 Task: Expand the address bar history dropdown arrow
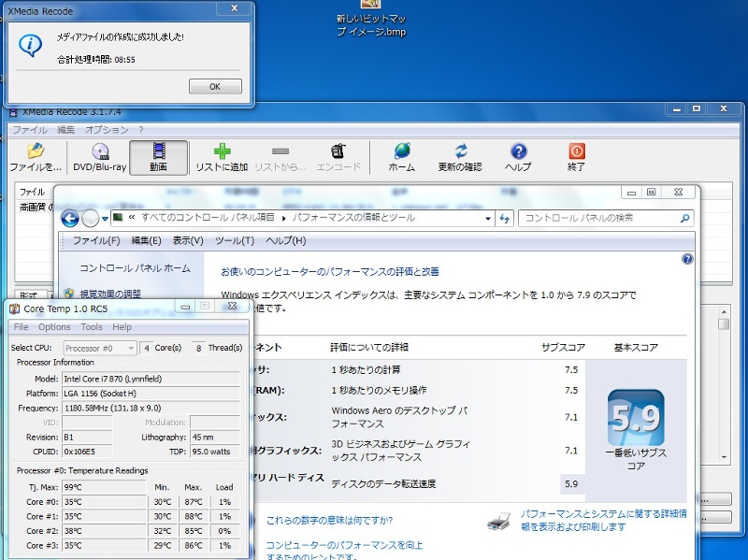click(488, 219)
